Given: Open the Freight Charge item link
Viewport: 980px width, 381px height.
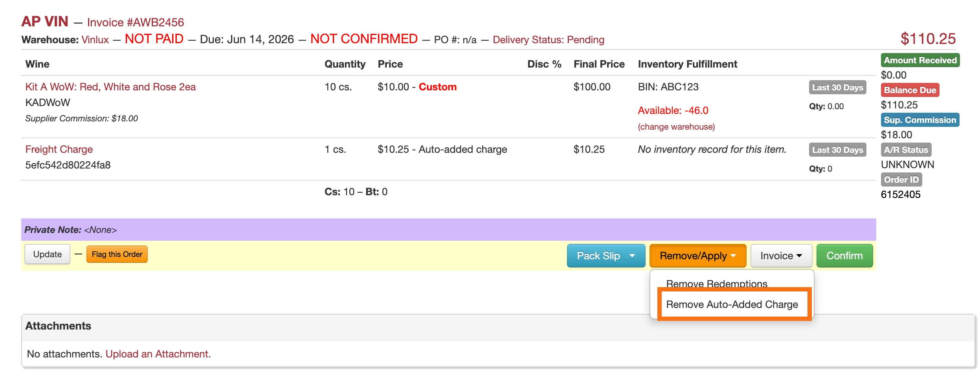Looking at the screenshot, I should click(x=59, y=149).
